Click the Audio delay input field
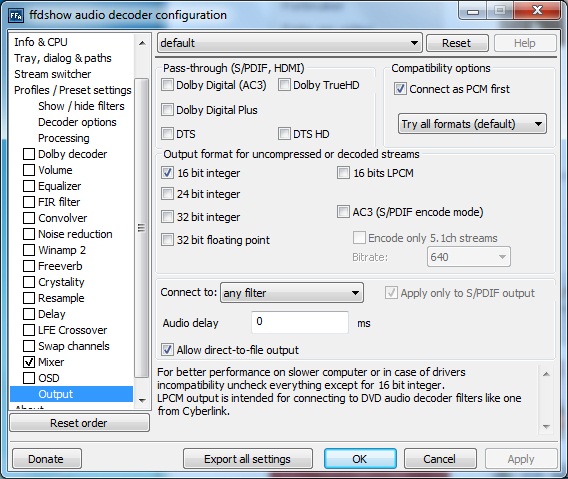 pos(300,322)
